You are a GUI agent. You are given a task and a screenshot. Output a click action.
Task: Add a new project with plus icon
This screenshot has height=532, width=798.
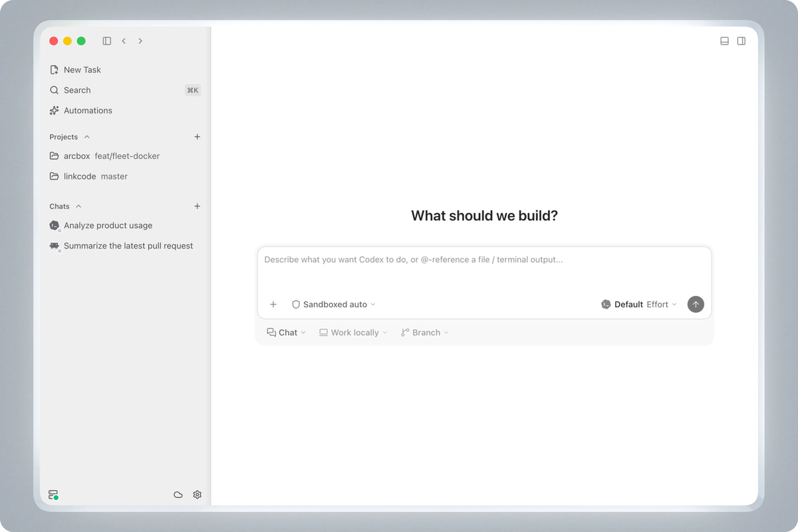[x=197, y=137]
